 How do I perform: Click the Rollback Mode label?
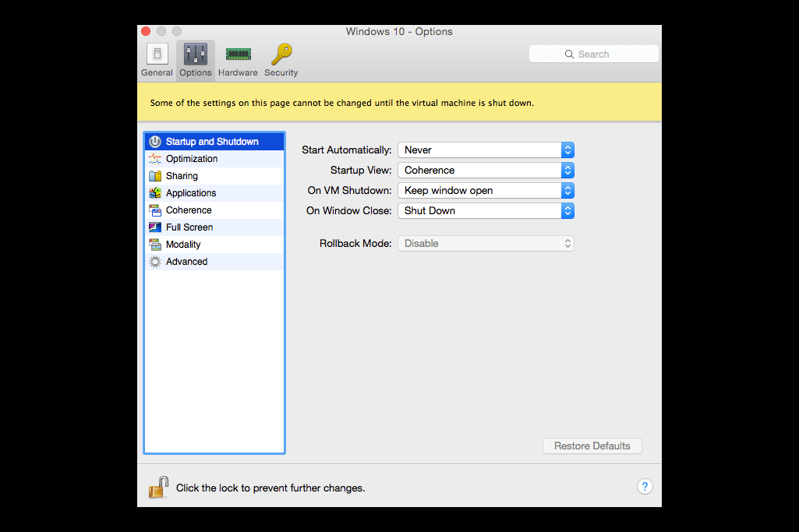click(x=355, y=243)
